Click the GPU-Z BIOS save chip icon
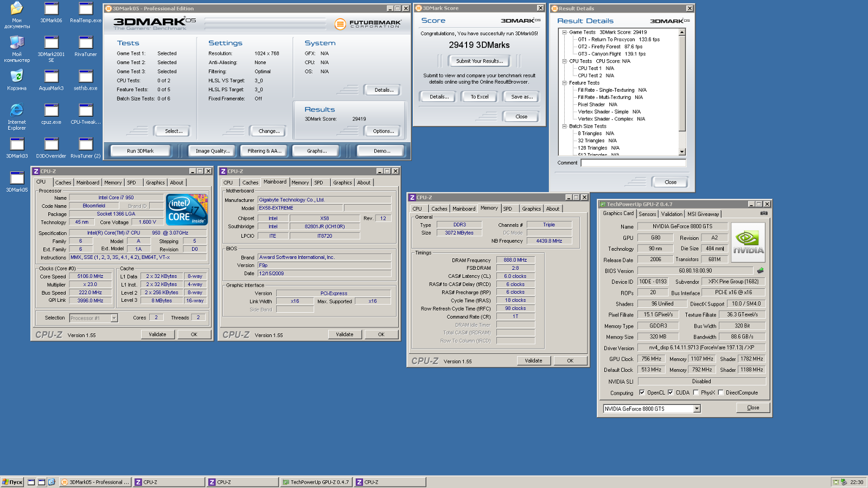 tap(761, 270)
